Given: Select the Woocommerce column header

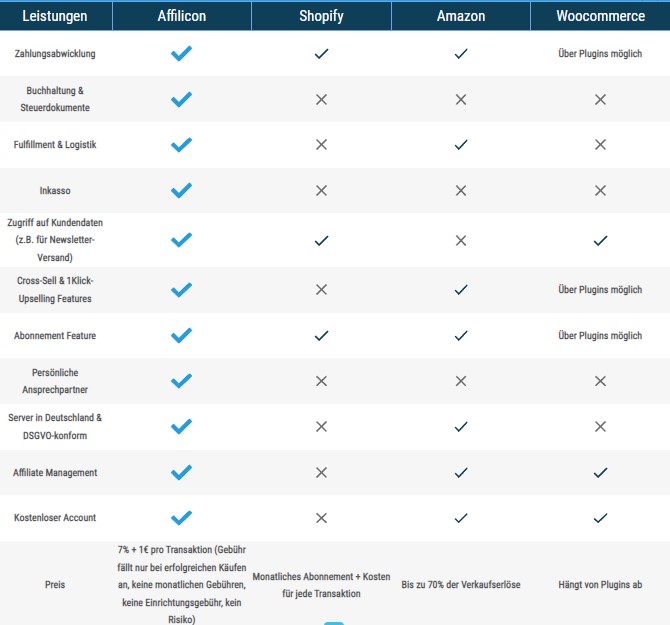Looking at the screenshot, I should tap(600, 16).
